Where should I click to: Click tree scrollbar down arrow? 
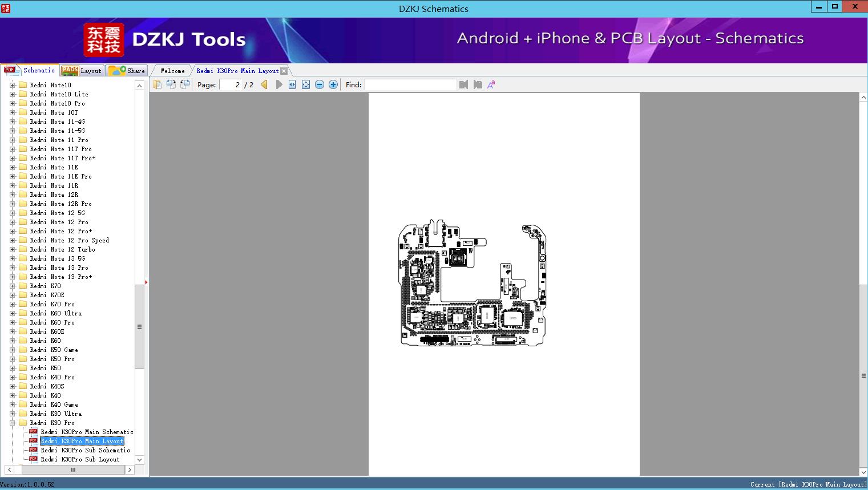point(139,460)
